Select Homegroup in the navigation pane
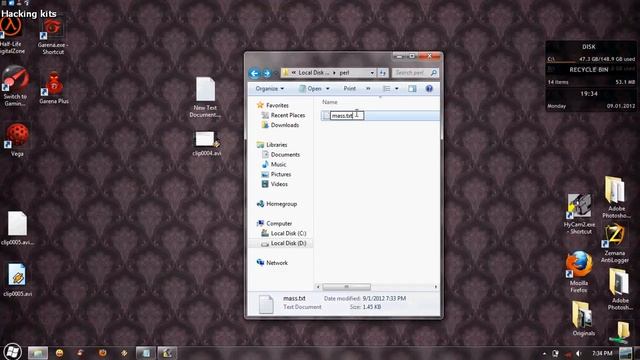Screen dimensions: 640x360 point(281,204)
